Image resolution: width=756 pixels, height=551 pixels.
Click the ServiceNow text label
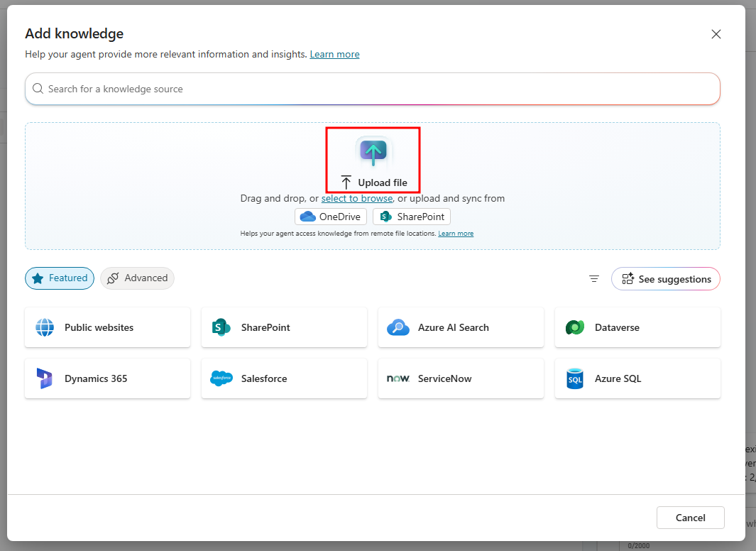coord(444,378)
